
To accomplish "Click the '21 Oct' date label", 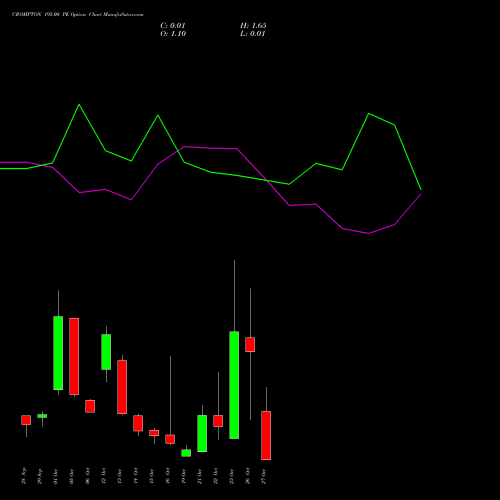I will click(x=200, y=476).
